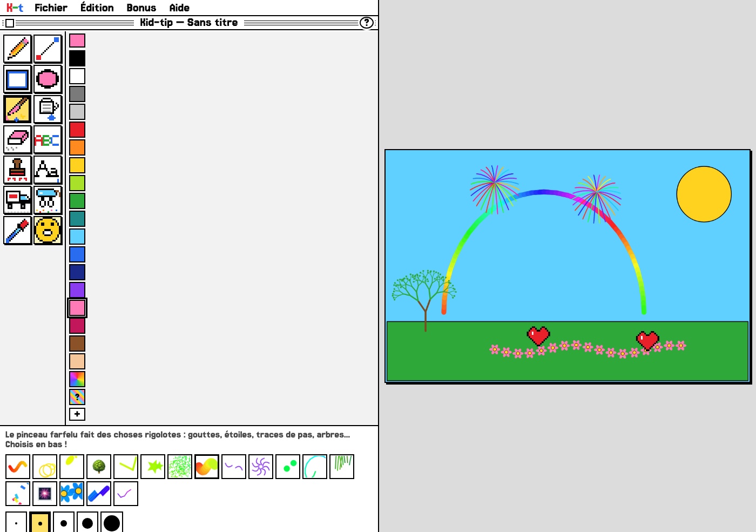
Task: Select the pink eraser tool
Action: (x=18, y=139)
